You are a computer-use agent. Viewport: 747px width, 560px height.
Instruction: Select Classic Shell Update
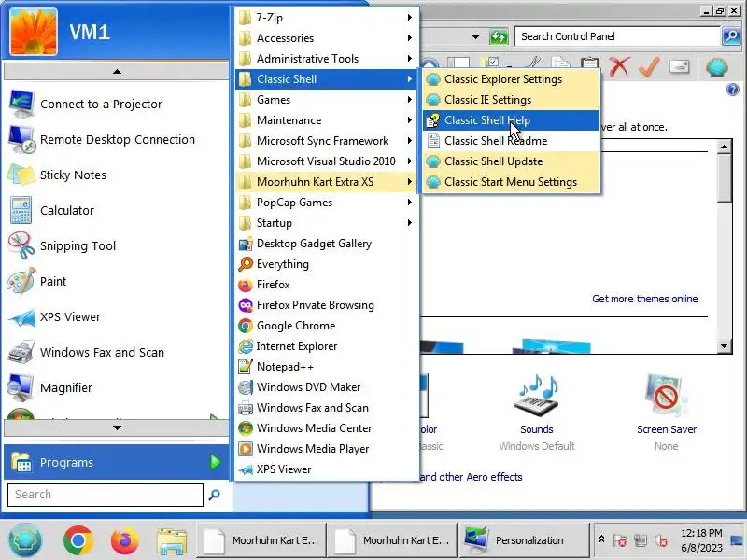[x=511, y=161]
